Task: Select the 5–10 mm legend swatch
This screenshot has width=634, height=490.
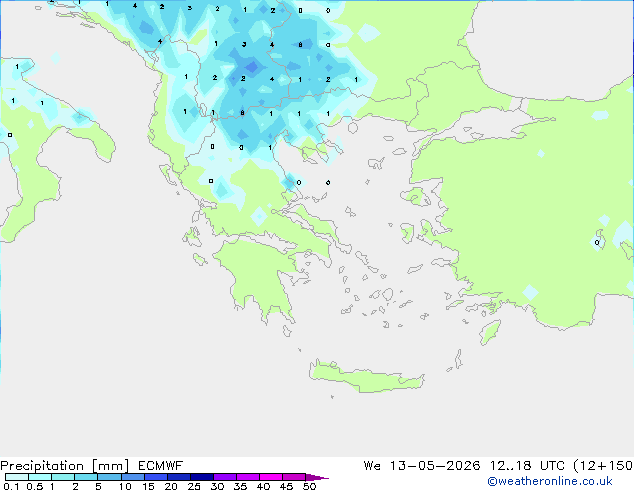Action: 109,477
